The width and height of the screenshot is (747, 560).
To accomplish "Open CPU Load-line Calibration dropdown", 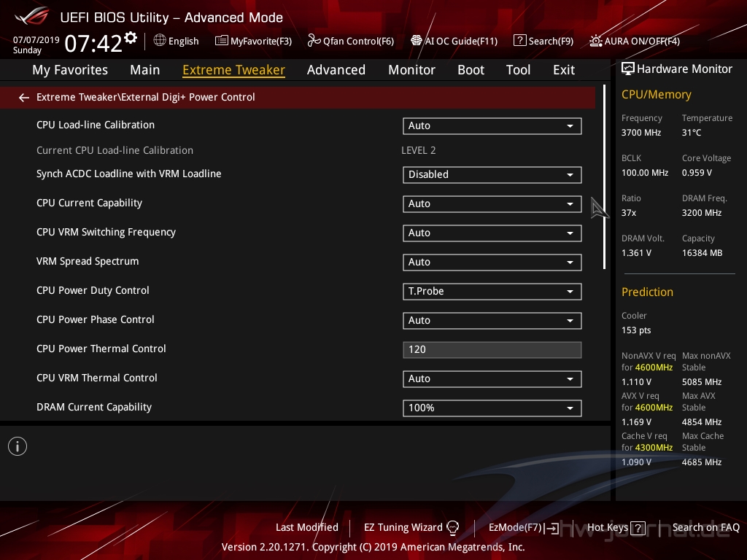I will pos(492,125).
